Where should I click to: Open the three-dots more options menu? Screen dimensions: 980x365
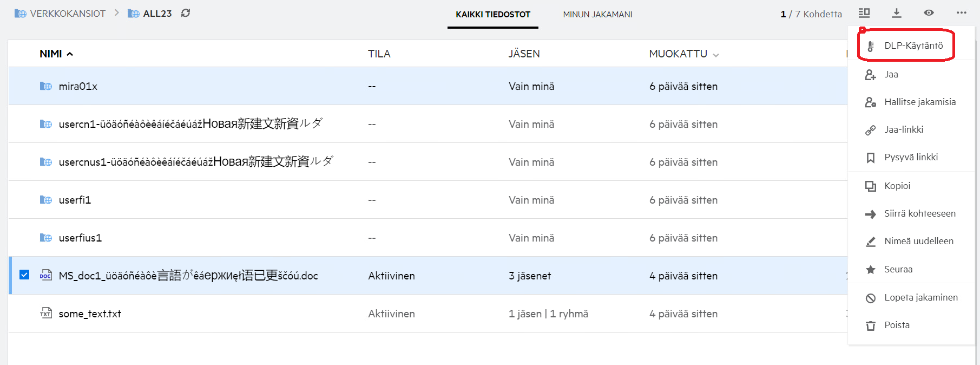click(961, 13)
